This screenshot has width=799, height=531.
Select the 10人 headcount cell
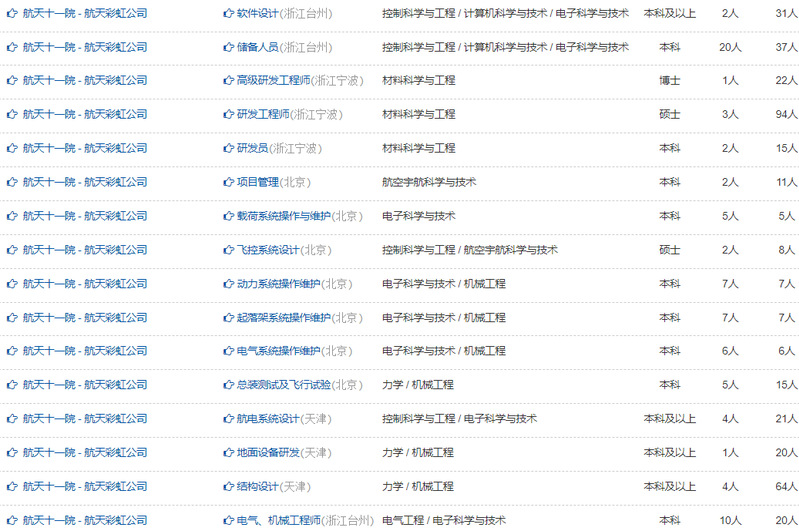(730, 520)
